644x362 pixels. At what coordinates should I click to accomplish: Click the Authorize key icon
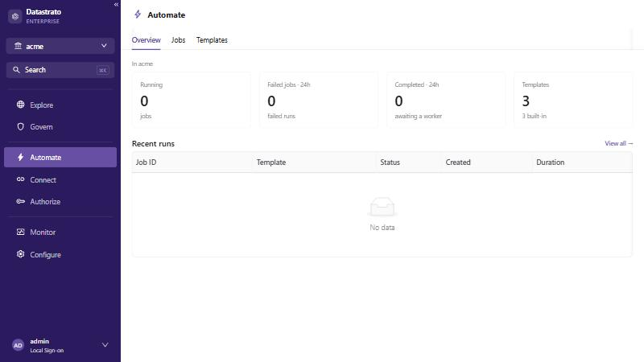[21, 202]
